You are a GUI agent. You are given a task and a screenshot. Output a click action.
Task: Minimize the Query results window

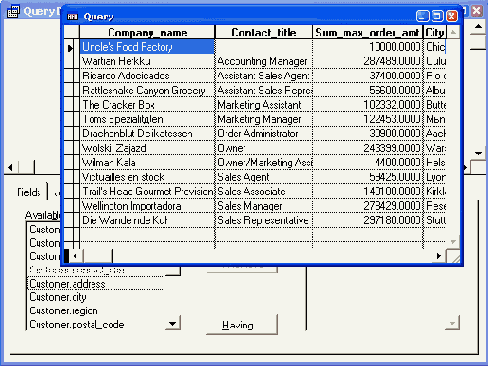pyautogui.click(x=423, y=16)
